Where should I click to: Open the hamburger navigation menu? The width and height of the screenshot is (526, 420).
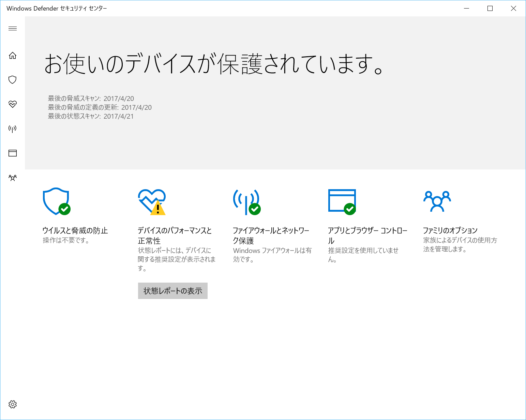[x=13, y=28]
